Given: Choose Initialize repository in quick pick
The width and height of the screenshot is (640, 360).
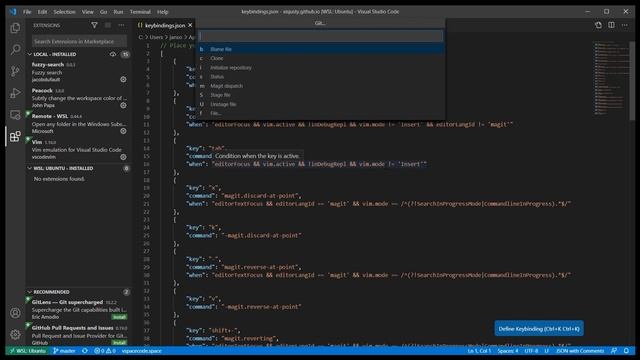Looking at the screenshot, I should (x=320, y=68).
